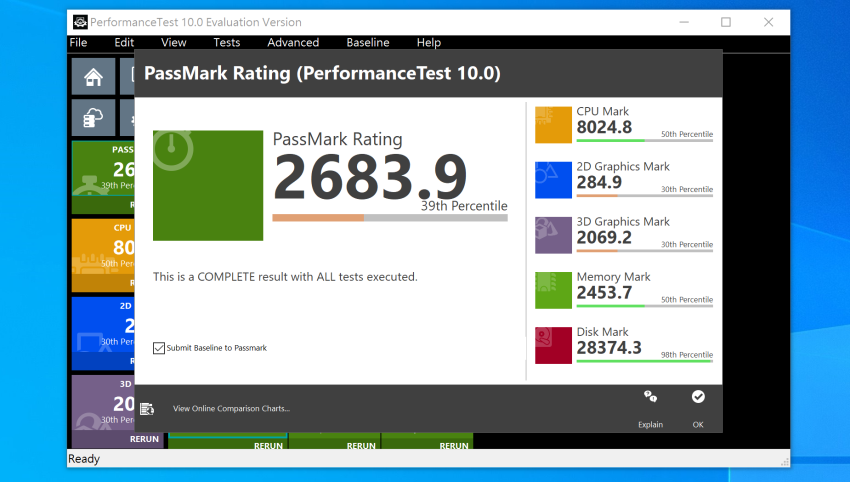Click the Disk Mark percentile bar

[x=645, y=361]
